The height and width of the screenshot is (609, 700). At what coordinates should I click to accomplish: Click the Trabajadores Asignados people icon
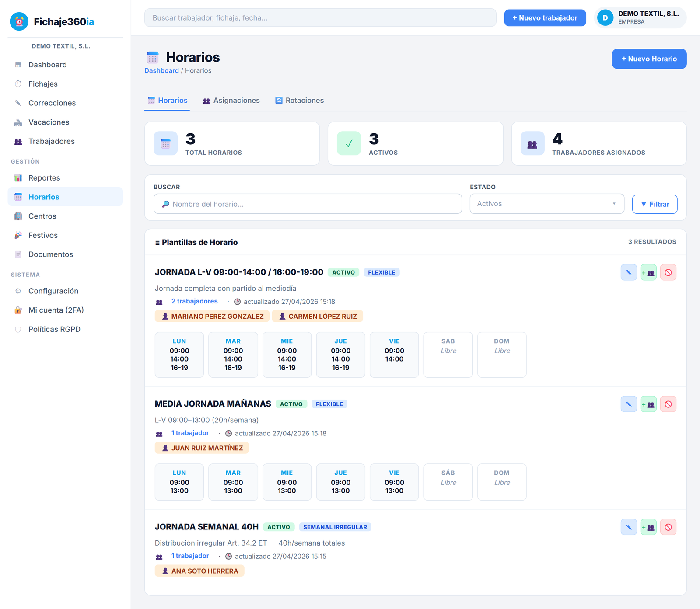[x=532, y=143]
